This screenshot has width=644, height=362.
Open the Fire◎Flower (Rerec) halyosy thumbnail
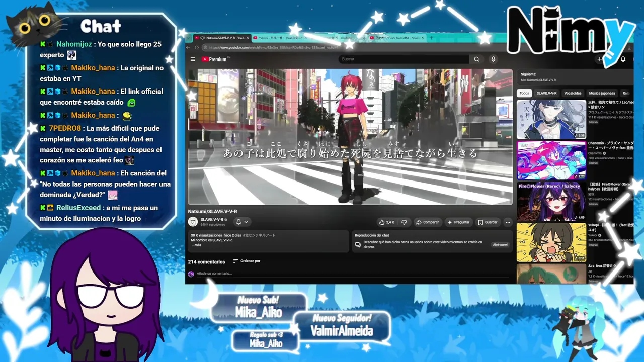[551, 201]
